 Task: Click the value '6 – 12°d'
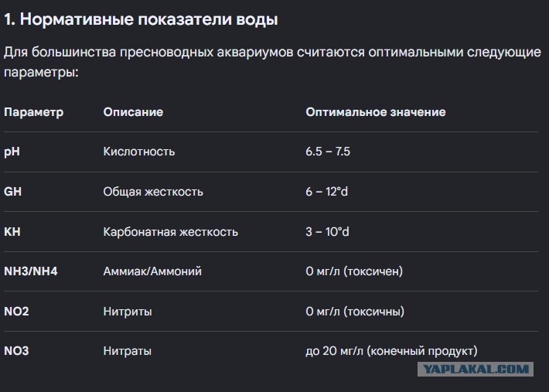pos(326,192)
